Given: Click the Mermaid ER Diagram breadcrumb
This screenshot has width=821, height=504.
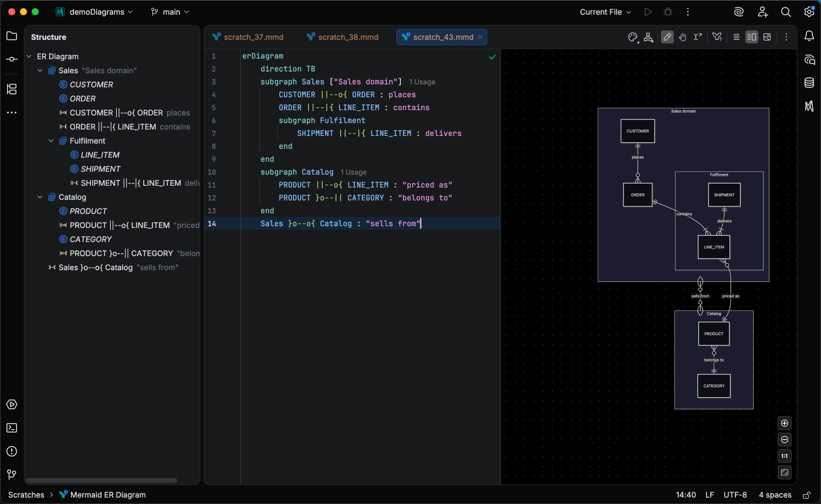Looking at the screenshot, I should pyautogui.click(x=102, y=495).
